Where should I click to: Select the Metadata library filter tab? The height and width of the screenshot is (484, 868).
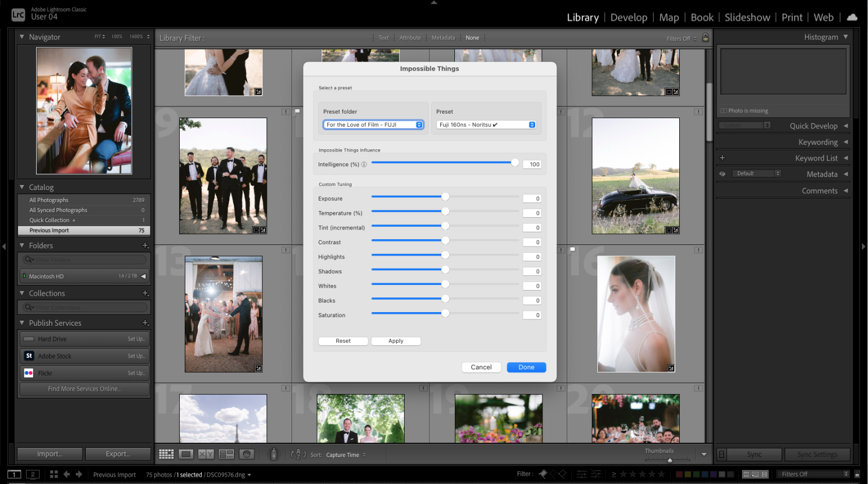pyautogui.click(x=443, y=38)
